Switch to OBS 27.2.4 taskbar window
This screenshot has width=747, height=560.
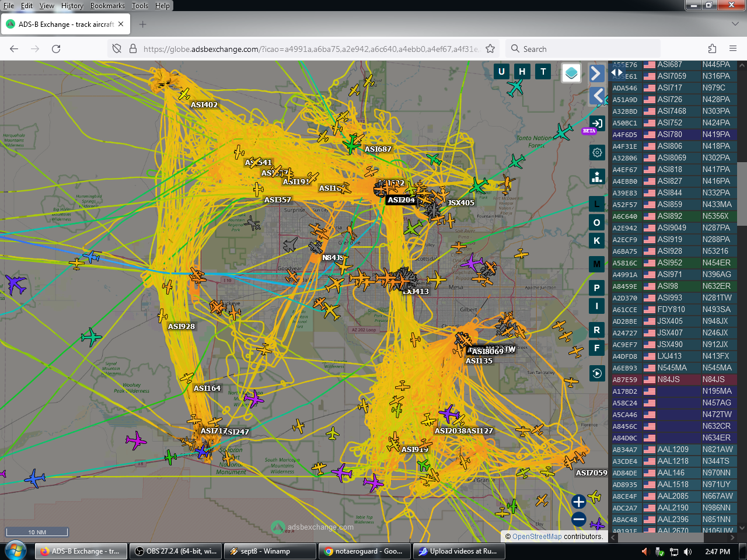point(176,551)
